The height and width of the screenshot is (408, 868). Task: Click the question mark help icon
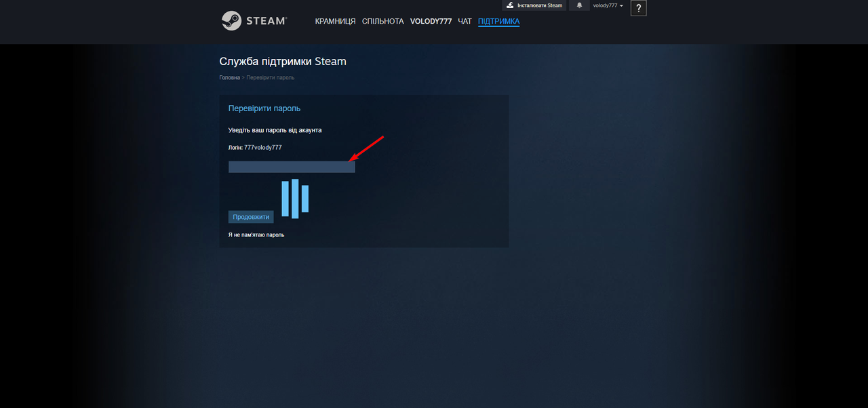[x=638, y=8]
